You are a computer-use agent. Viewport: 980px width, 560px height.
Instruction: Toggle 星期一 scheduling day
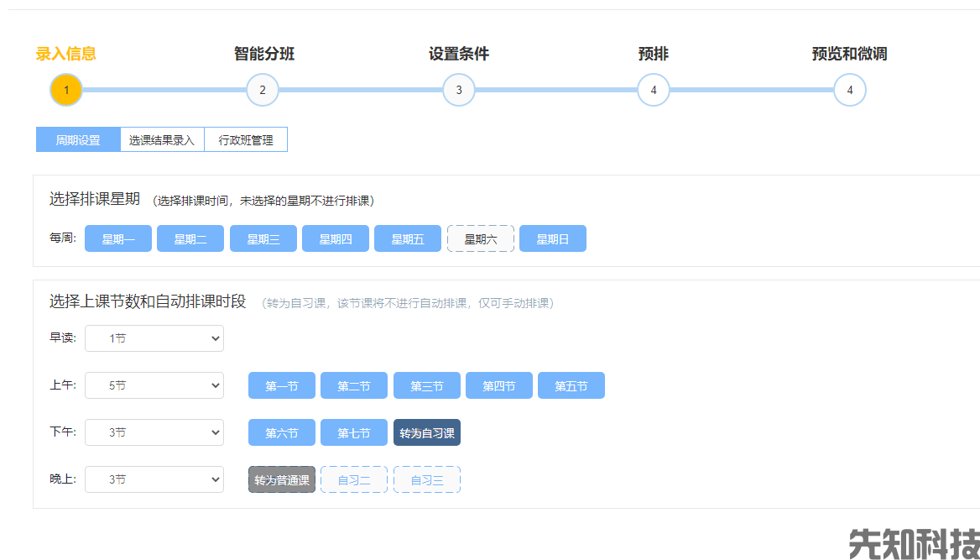coord(118,239)
